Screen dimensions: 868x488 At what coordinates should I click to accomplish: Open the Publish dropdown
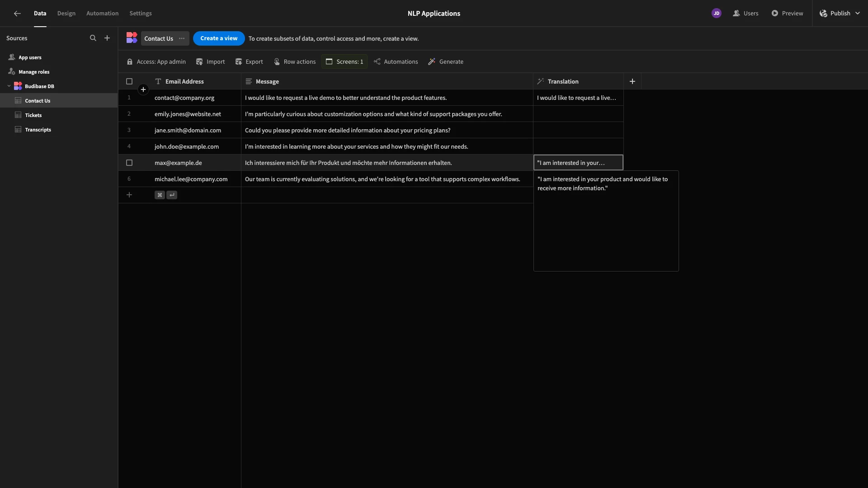click(x=840, y=14)
